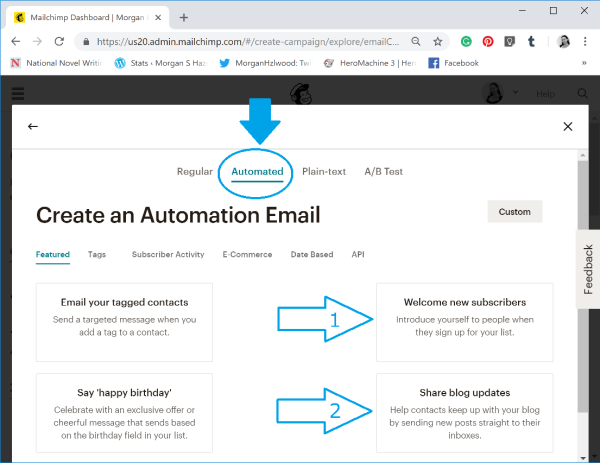Open the MorganHzlwood Twitter bookmark
This screenshot has height=463, width=600.
265,63
